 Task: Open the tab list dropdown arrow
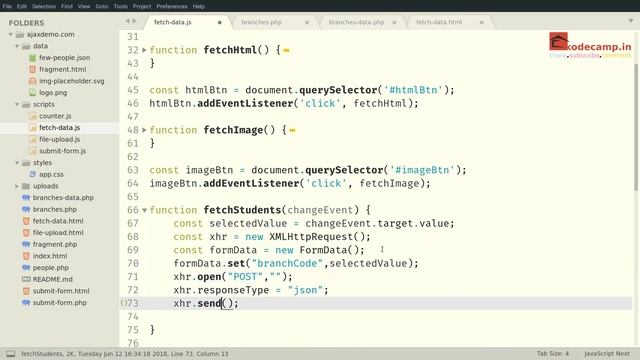pos(631,20)
